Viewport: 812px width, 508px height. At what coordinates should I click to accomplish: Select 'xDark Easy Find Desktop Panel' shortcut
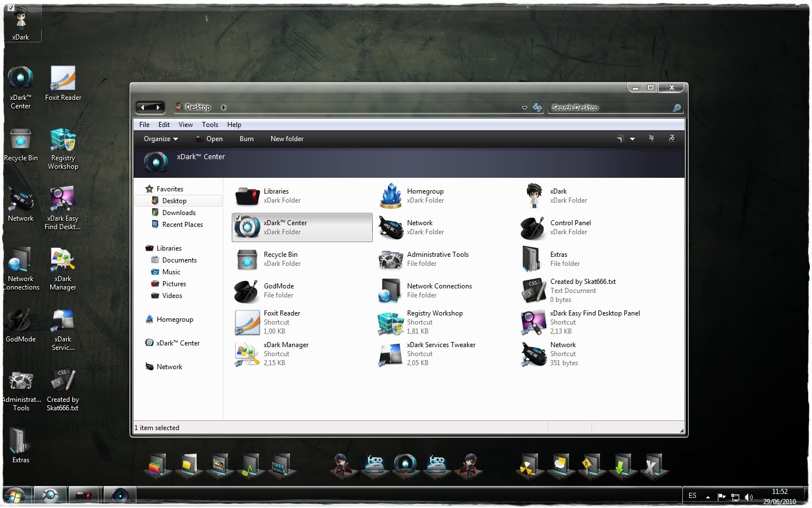coord(581,322)
